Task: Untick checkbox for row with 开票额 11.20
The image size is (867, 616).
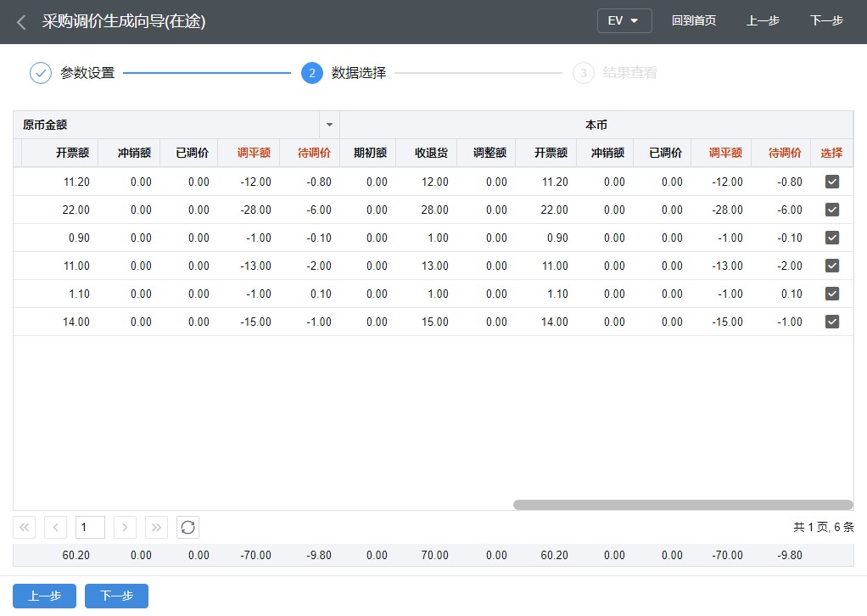Action: [x=831, y=182]
